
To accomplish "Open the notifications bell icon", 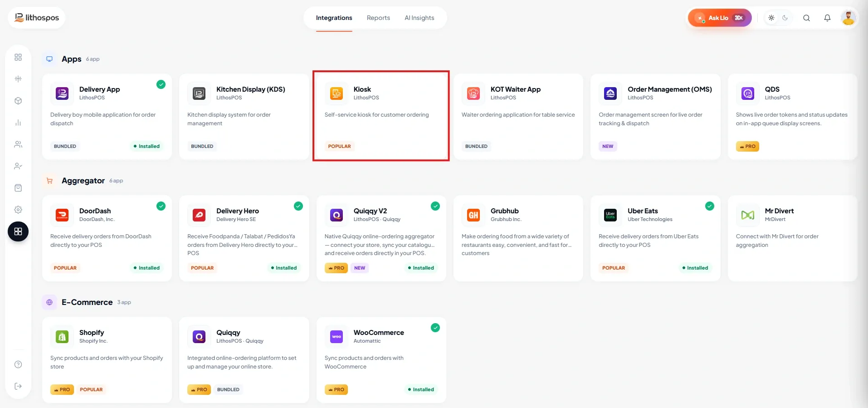I will coord(827,18).
